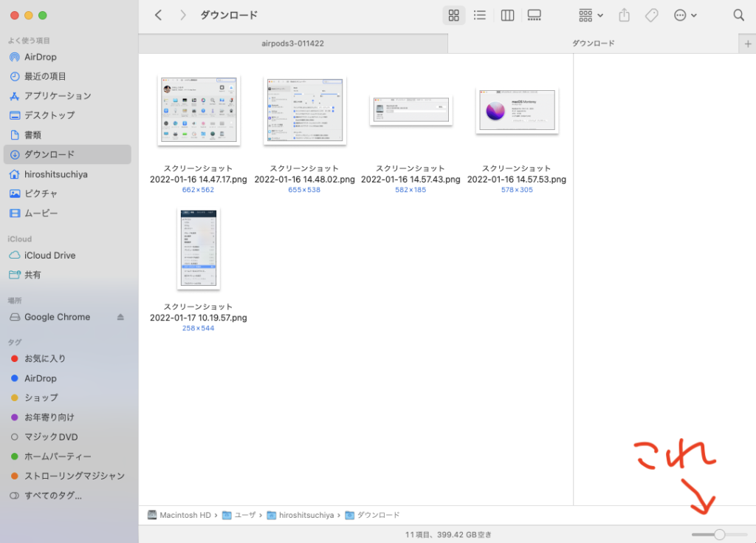
Task: Navigate to hiroshitsuchiya in the path bar
Action: (x=305, y=515)
